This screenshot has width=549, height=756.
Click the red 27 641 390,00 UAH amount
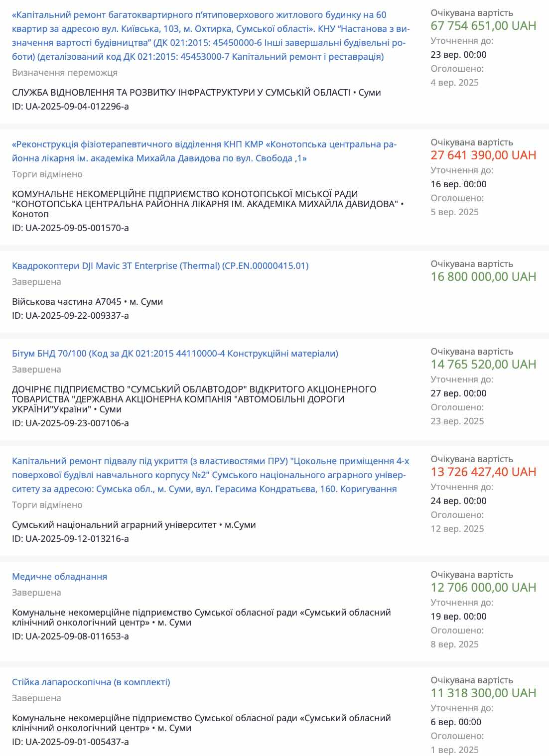[483, 155]
